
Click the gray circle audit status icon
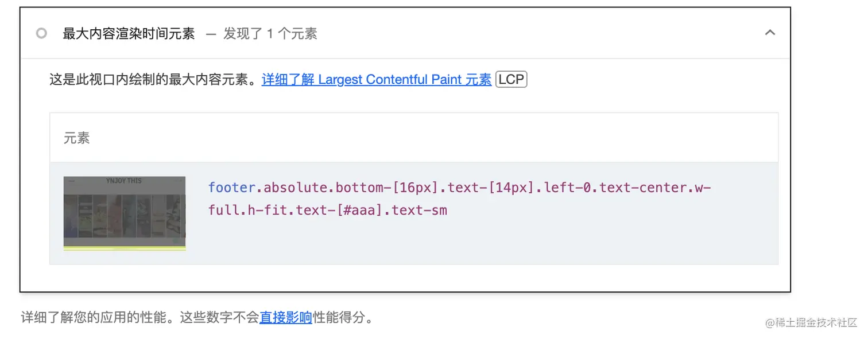(x=41, y=33)
